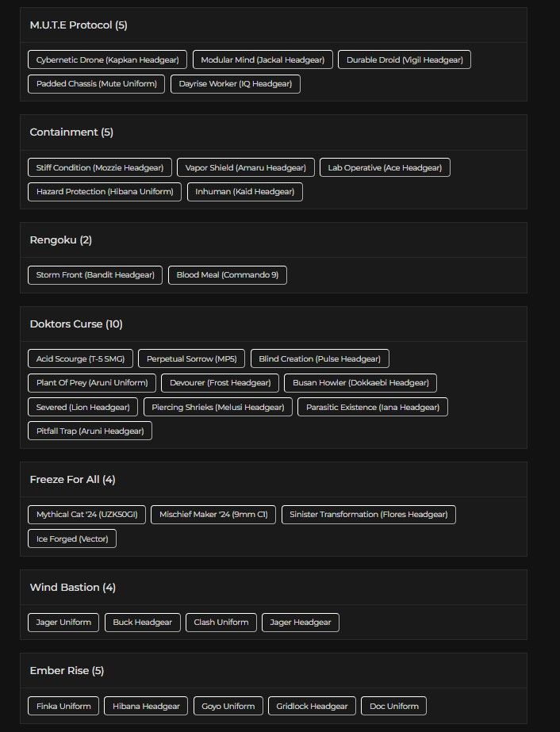
Task: Select Hazard Protection (Hibana Uniform) tag
Action: pos(105,192)
